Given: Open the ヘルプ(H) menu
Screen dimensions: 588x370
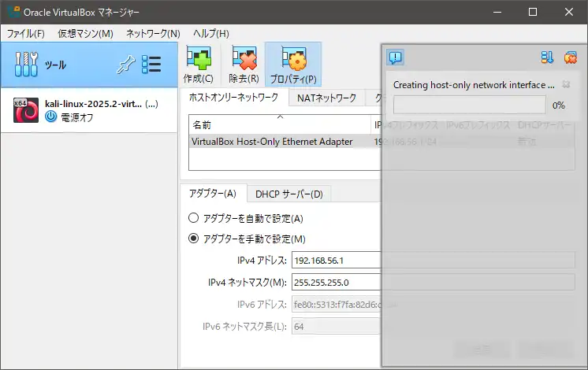Looking at the screenshot, I should click(x=211, y=34).
